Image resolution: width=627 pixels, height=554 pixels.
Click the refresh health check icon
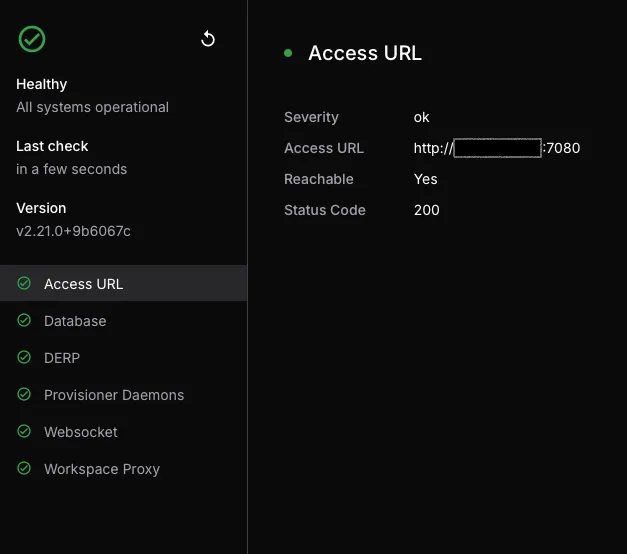208,39
